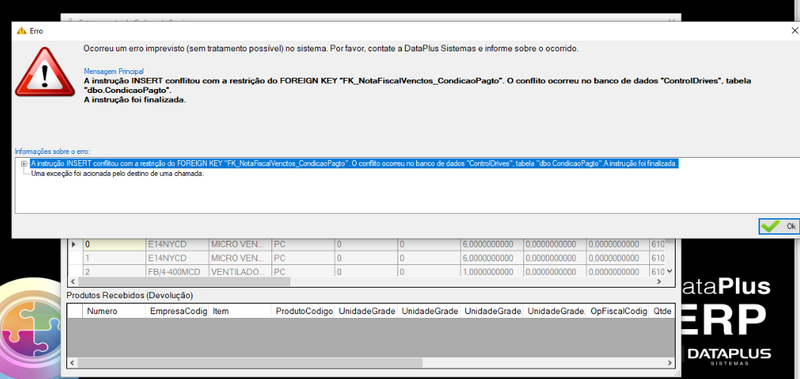The height and width of the screenshot is (379, 800).
Task: Click the "Informações sobre o erro:" label
Action: [x=52, y=151]
